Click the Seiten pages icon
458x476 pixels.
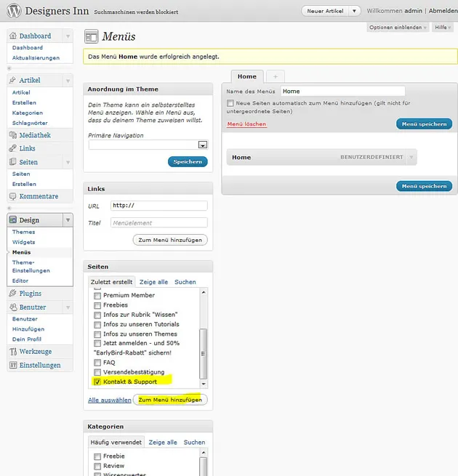12,162
